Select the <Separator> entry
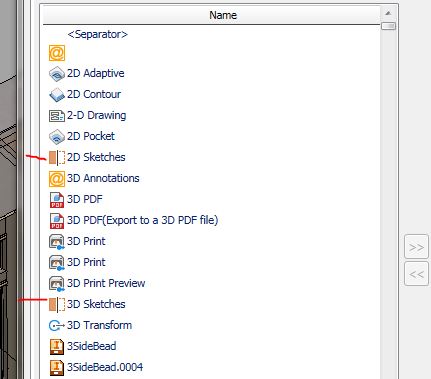The height and width of the screenshot is (379, 431). click(97, 34)
